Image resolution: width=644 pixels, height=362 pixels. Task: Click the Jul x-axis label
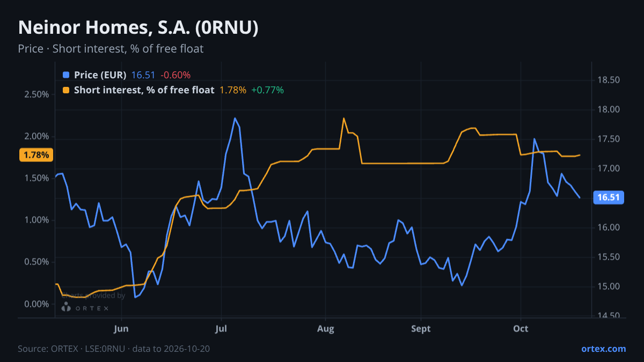pyautogui.click(x=221, y=329)
